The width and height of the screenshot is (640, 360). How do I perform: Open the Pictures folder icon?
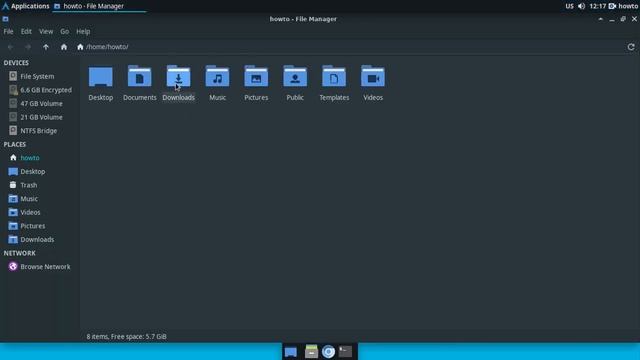(x=256, y=76)
